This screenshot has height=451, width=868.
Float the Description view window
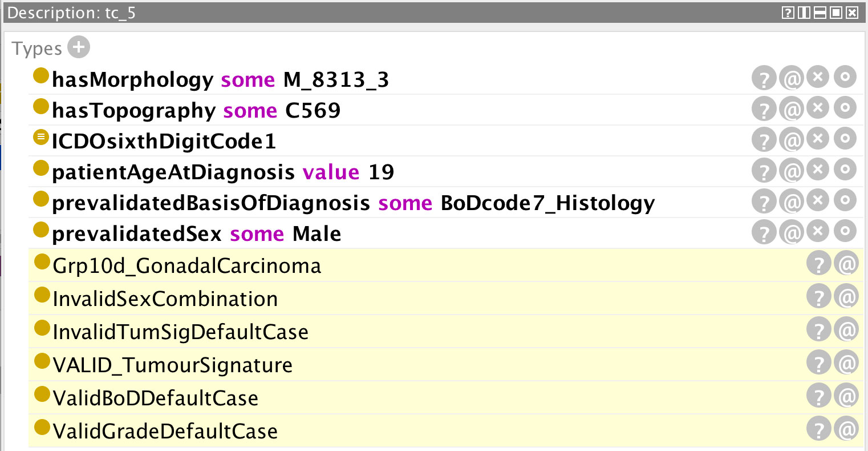pyautogui.click(x=835, y=13)
